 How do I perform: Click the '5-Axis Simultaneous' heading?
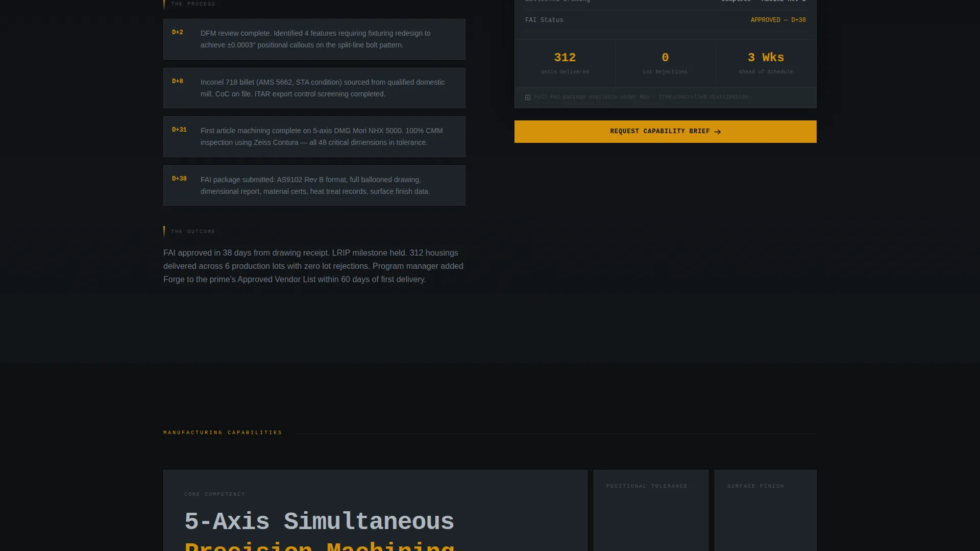[319, 521]
